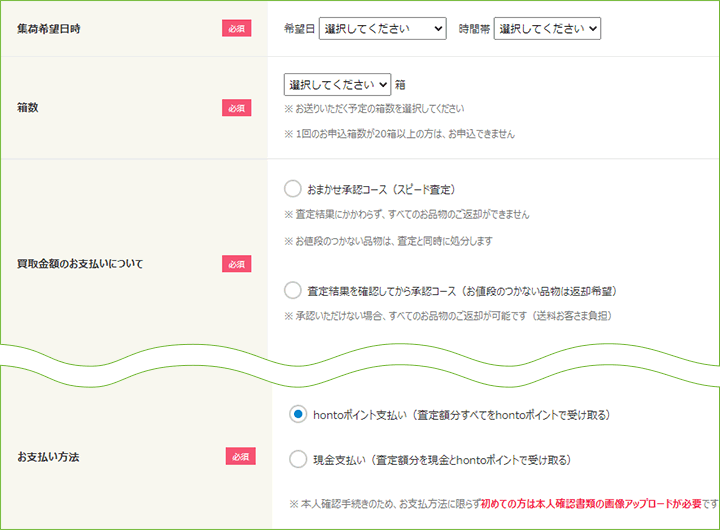Image resolution: width=720 pixels, height=530 pixels.
Task: Click the 必須 badge in the 箱数 row
Action: click(236, 108)
